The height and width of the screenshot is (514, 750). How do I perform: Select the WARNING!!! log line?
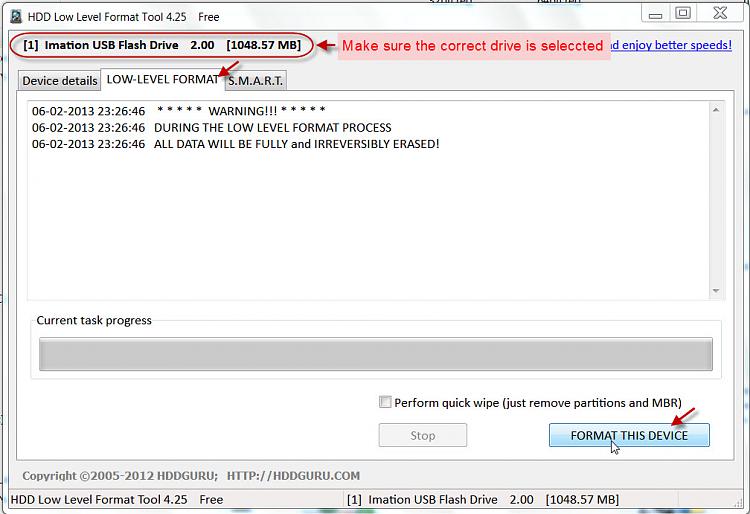[x=179, y=111]
